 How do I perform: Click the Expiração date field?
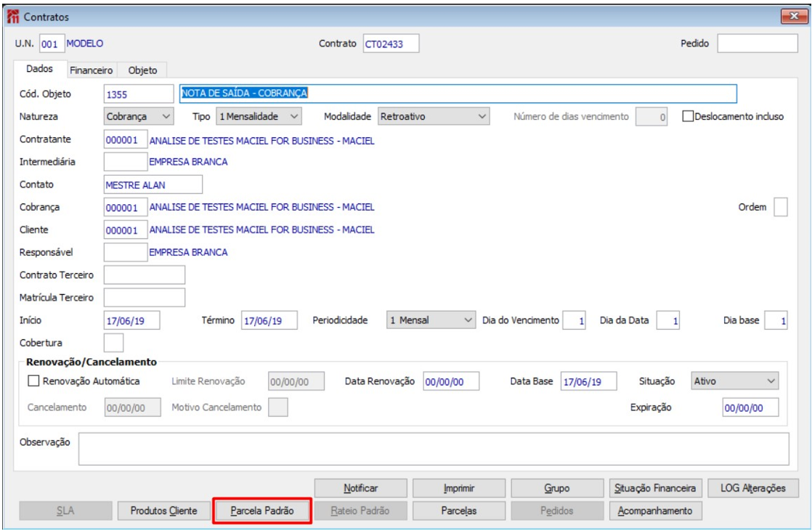[x=750, y=408]
